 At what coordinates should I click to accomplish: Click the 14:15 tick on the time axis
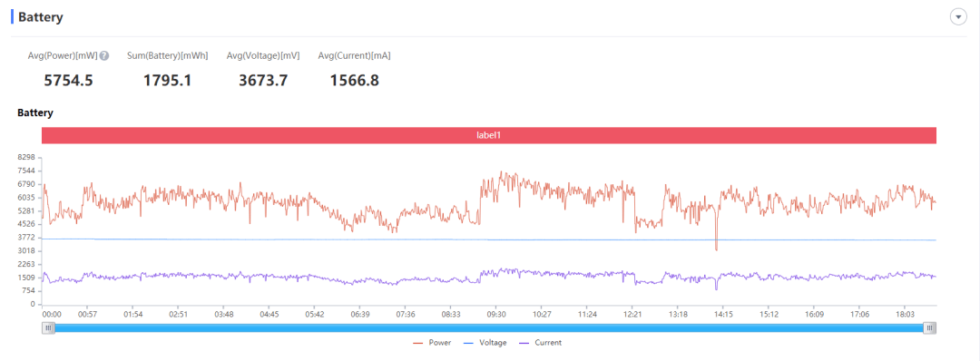tap(723, 314)
